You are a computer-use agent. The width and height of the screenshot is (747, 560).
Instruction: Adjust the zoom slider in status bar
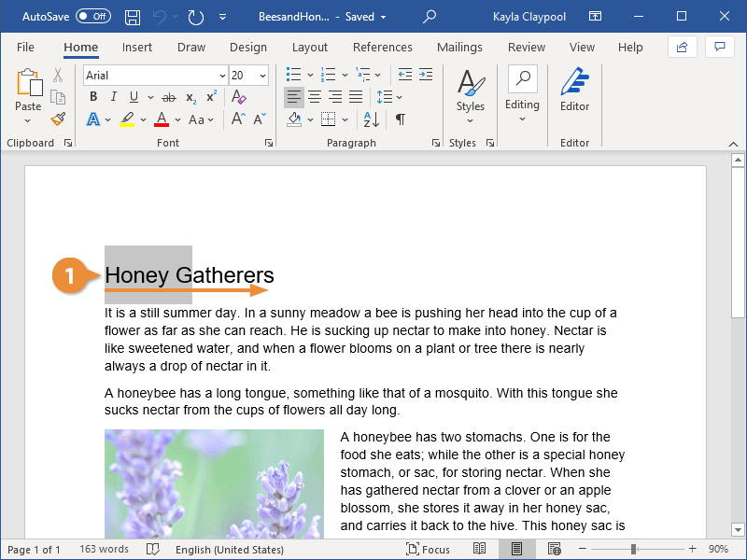(633, 550)
